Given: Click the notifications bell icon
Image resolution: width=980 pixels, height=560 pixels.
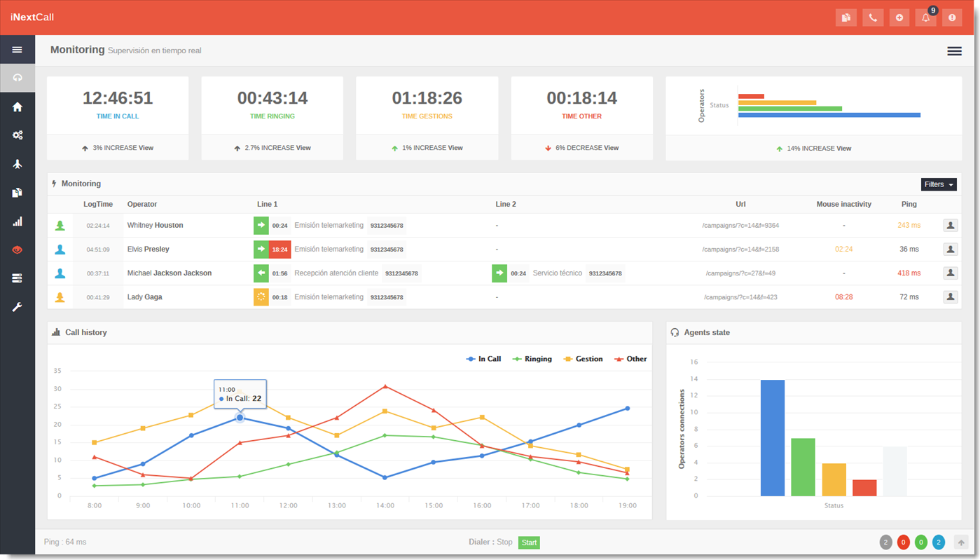Looking at the screenshot, I should (x=925, y=18).
